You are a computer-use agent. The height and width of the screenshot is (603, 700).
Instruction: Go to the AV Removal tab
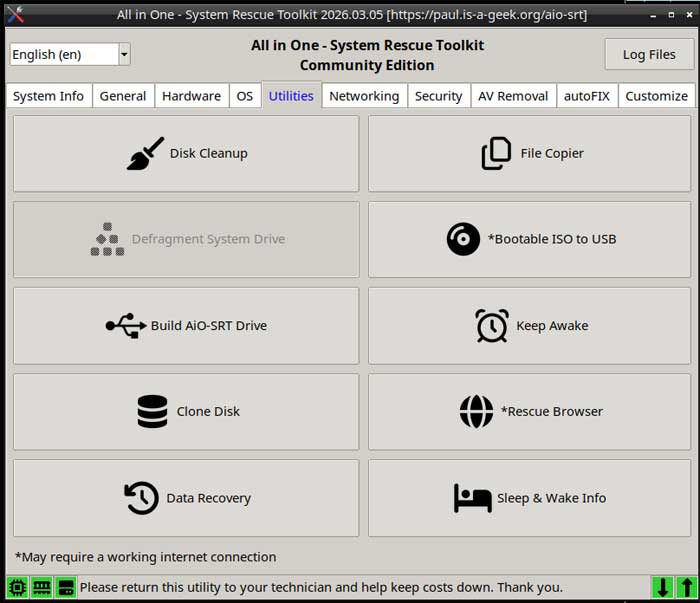point(512,96)
